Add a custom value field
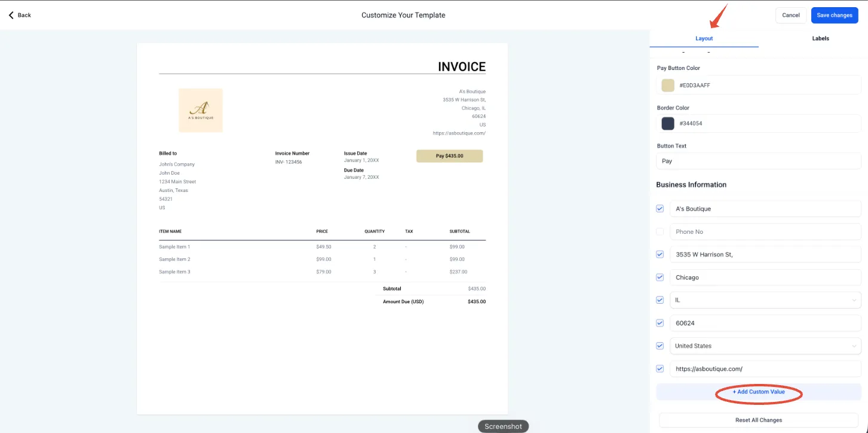868x433 pixels. tap(759, 392)
